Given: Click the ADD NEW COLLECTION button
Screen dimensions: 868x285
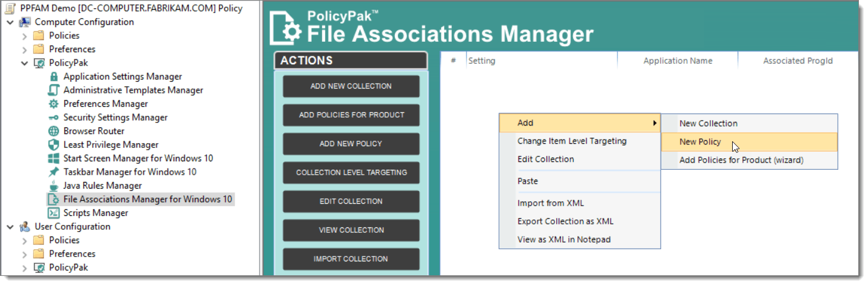Looking at the screenshot, I should (x=351, y=86).
